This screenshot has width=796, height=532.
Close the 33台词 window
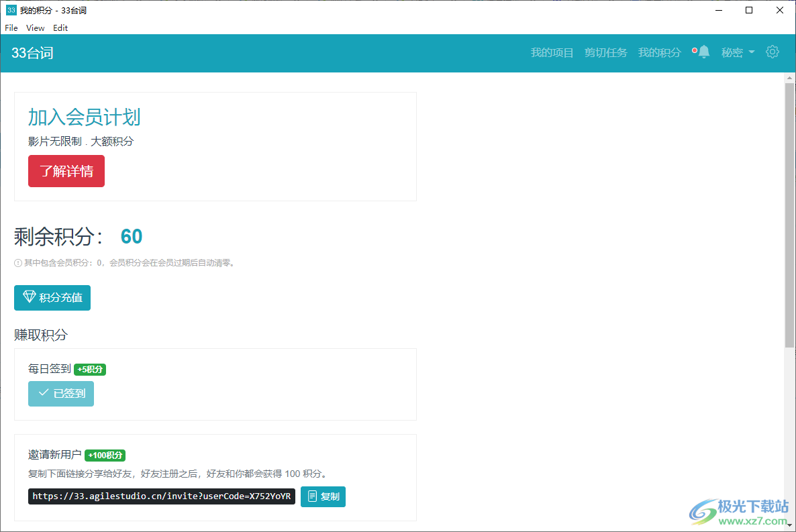(780, 10)
